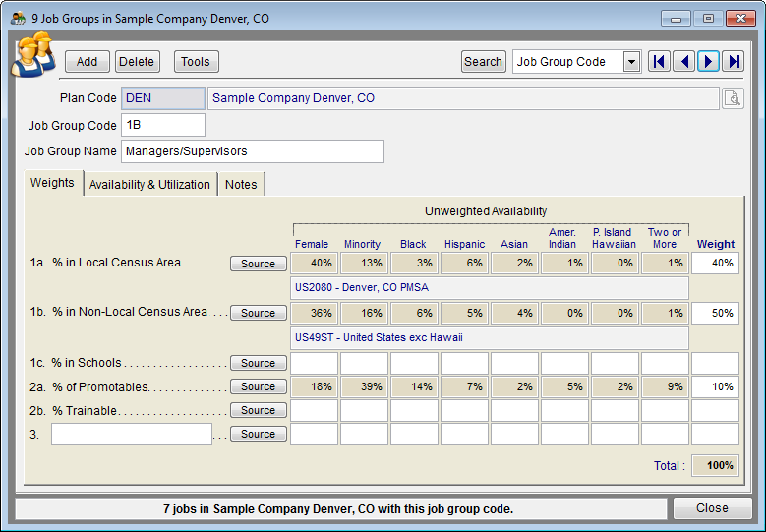Open the Tools button menu
766x532 pixels.
click(196, 62)
